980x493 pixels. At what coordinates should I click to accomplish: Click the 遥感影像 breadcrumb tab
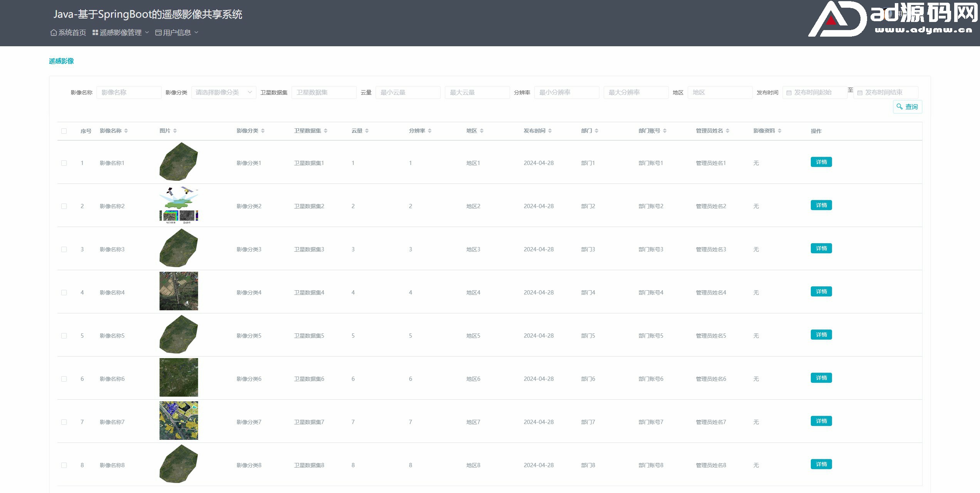61,61
